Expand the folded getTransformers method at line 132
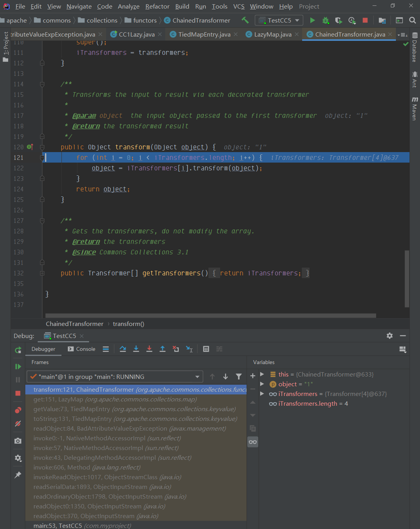420x529 pixels. pos(42,273)
